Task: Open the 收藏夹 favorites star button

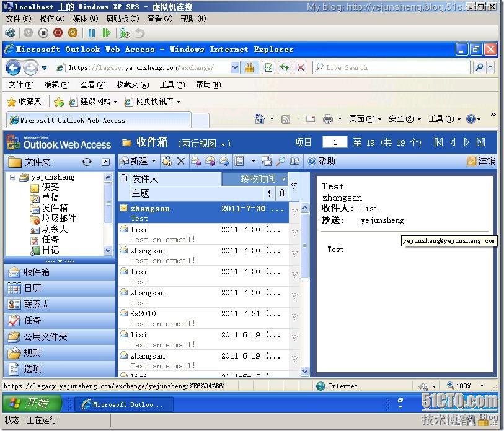Action: coord(24,102)
